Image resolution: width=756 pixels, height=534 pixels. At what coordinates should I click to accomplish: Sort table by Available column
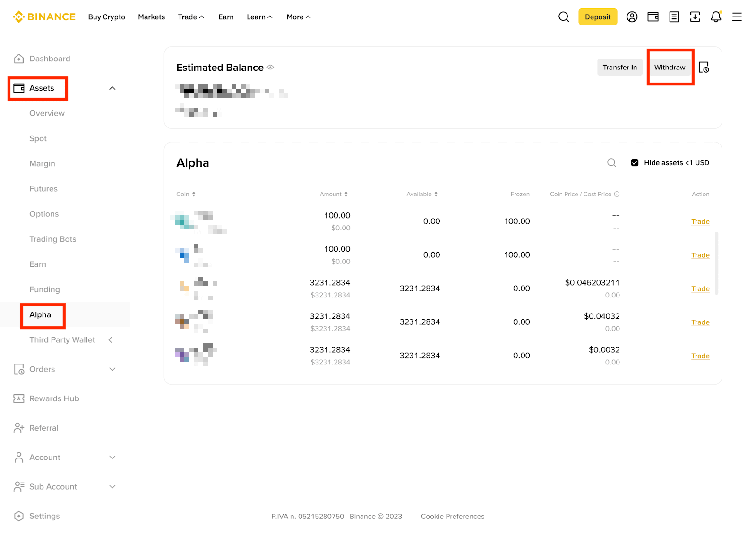(422, 194)
